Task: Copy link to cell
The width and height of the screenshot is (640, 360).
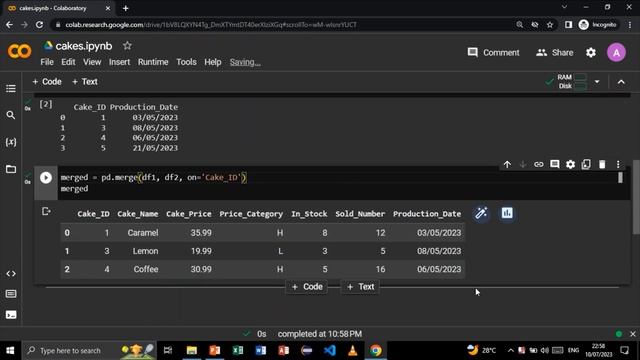Action: (539, 164)
